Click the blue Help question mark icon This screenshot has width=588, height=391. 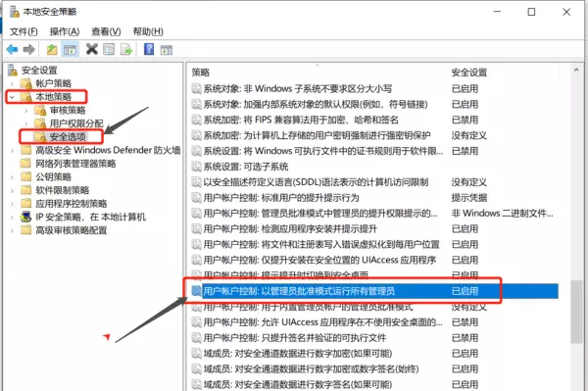pos(149,49)
